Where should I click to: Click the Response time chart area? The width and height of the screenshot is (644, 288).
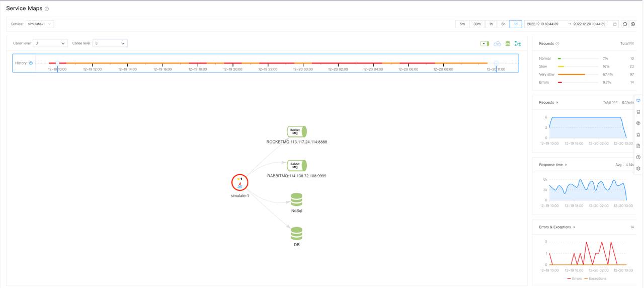588,190
